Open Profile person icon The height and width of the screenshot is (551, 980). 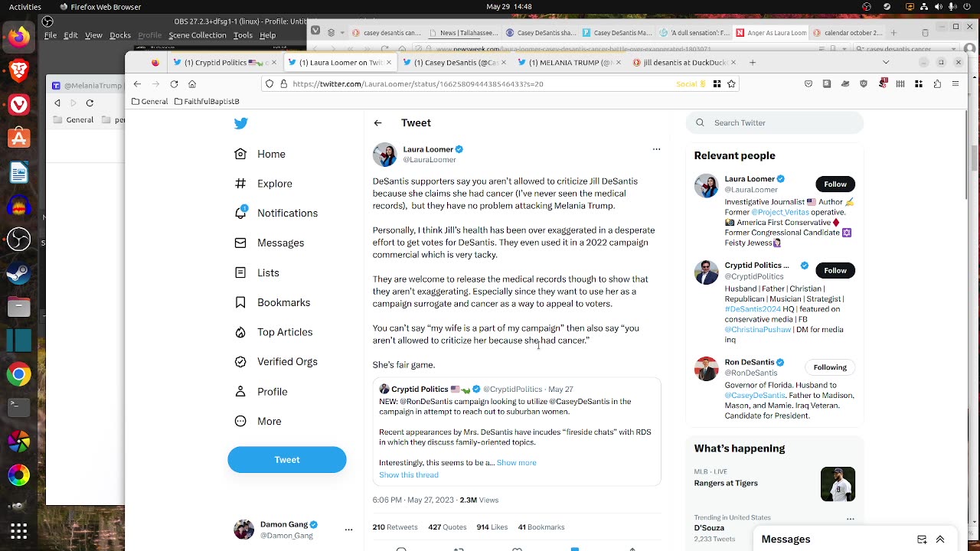pos(240,392)
